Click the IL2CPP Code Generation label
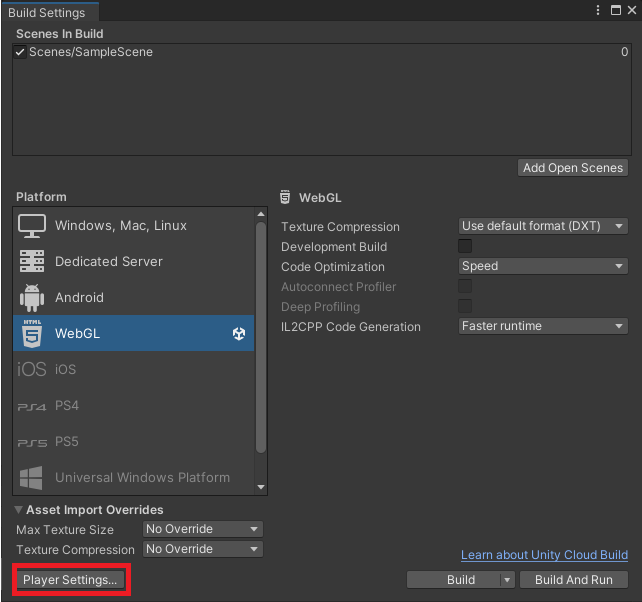The width and height of the screenshot is (642, 602). [350, 327]
